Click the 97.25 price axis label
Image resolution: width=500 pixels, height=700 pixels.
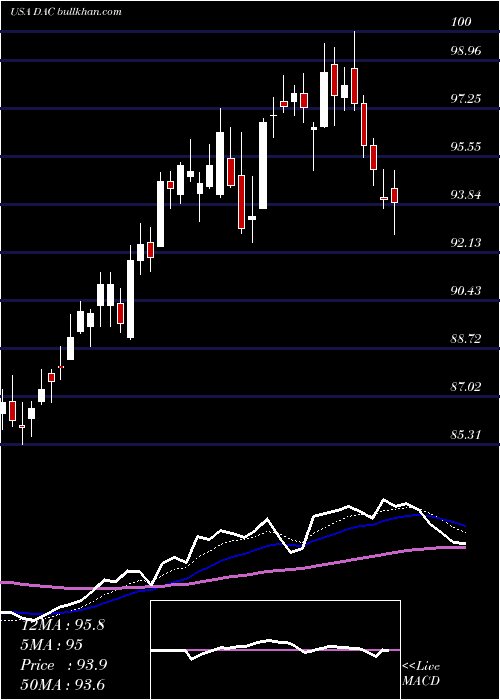[466, 99]
